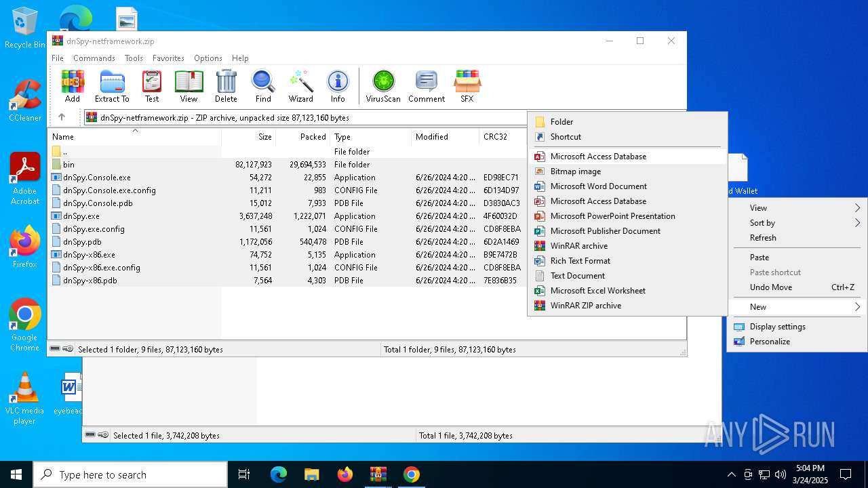This screenshot has width=868, height=488.
Task: Open Display settings from context menu
Action: click(x=797, y=327)
